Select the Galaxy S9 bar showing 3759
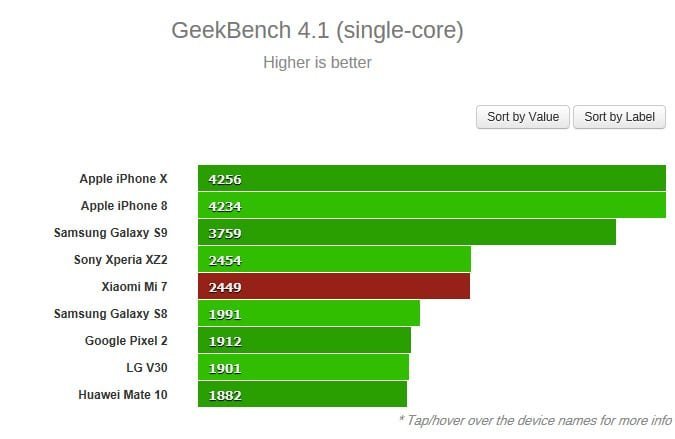Viewport: 675px width, 439px height. tap(407, 232)
